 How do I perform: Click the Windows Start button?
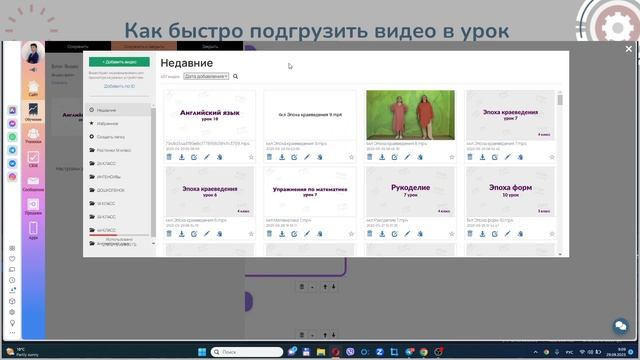pyautogui.click(x=202, y=352)
